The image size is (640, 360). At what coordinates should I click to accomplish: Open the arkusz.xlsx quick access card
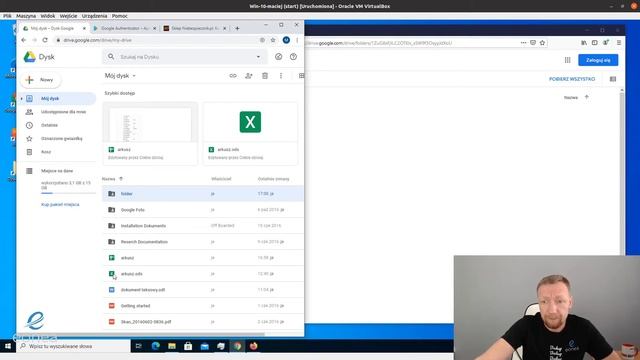(x=250, y=133)
